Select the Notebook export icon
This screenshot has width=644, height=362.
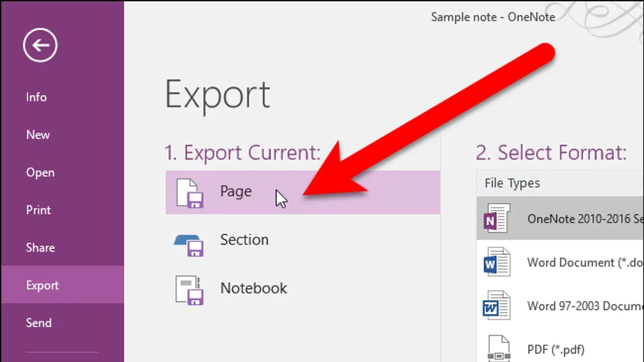pyautogui.click(x=189, y=290)
